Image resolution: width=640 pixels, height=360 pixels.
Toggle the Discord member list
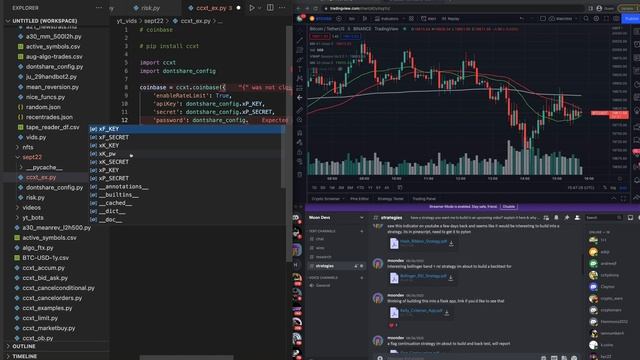[577, 218]
